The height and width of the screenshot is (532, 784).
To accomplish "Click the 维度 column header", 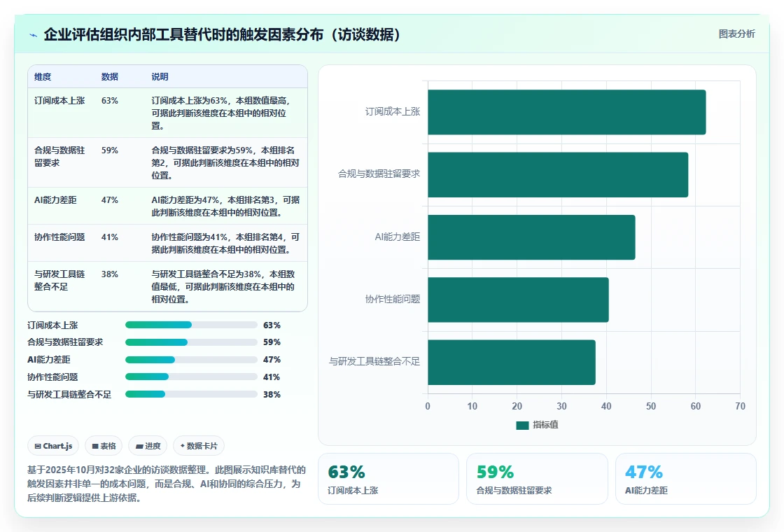I will click(x=43, y=76).
